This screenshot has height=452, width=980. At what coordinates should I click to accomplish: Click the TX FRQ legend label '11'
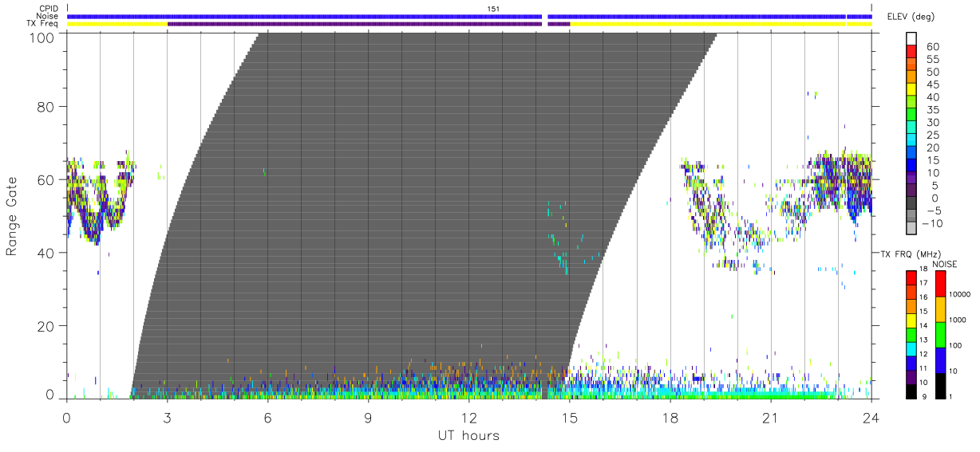click(x=923, y=368)
